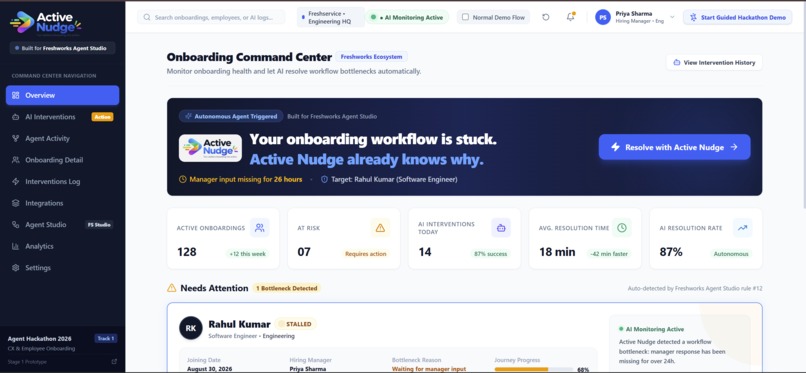Image resolution: width=806 pixels, height=373 pixels.
Task: Click the FS Studio badge
Action: tap(99, 225)
